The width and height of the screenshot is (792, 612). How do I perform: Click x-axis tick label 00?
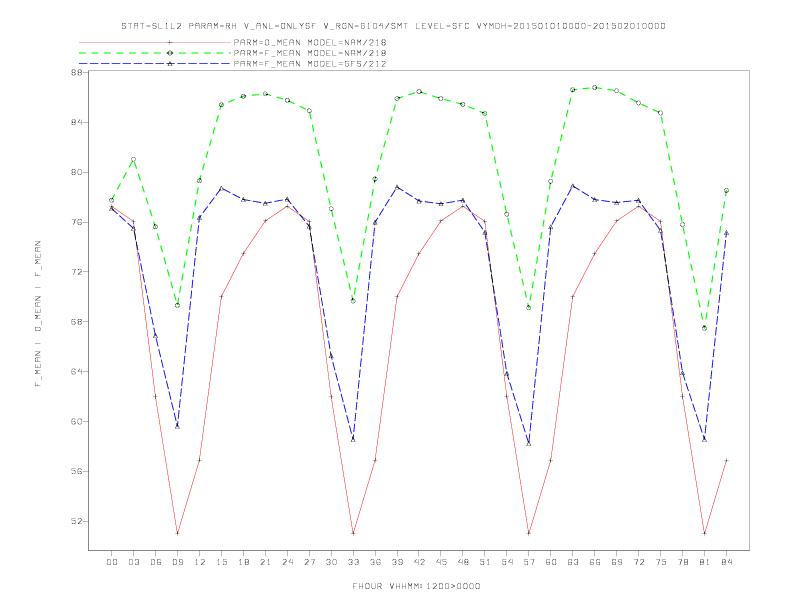(112, 562)
